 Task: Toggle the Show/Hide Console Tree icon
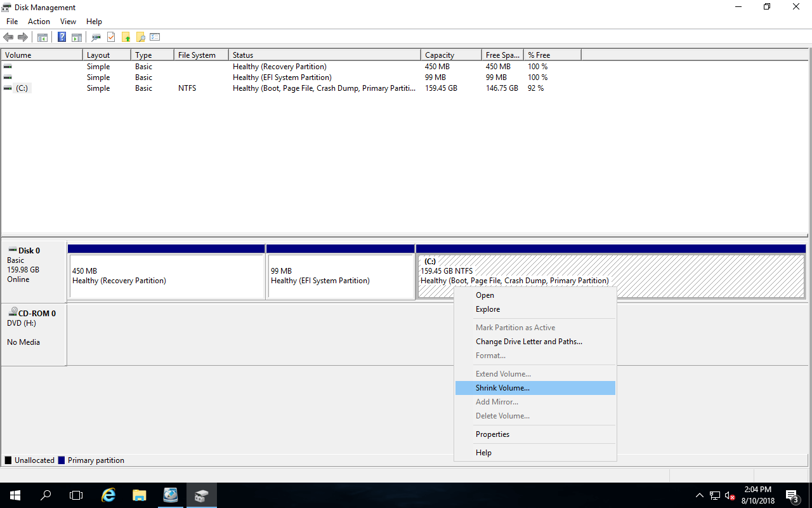tap(43, 37)
